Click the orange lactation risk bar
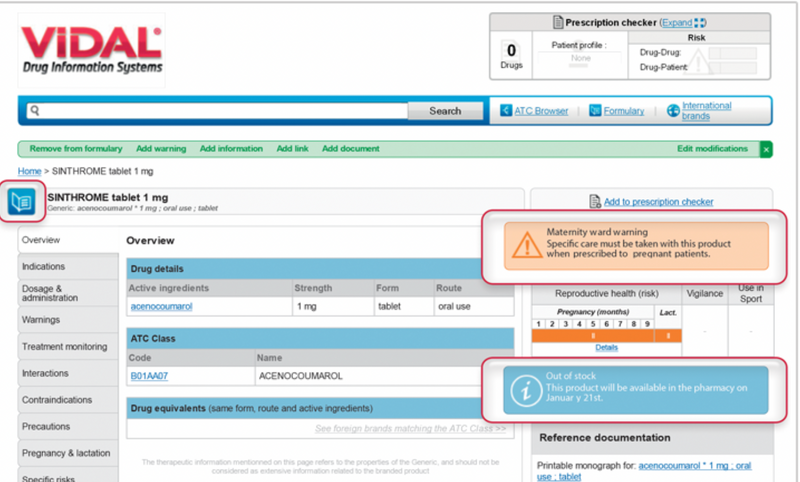Viewport: 800px width, 482px height. (x=668, y=336)
